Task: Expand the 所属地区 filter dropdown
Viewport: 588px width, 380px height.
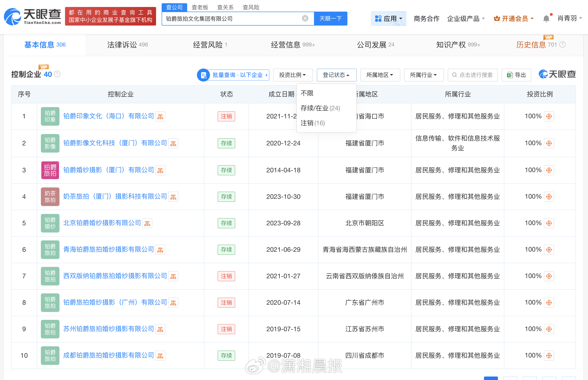Action: [x=380, y=75]
